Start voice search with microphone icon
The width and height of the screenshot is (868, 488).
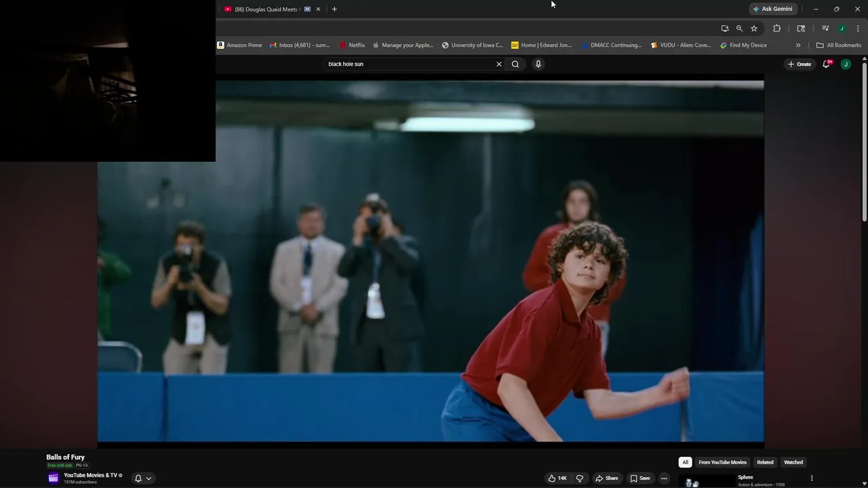point(538,64)
